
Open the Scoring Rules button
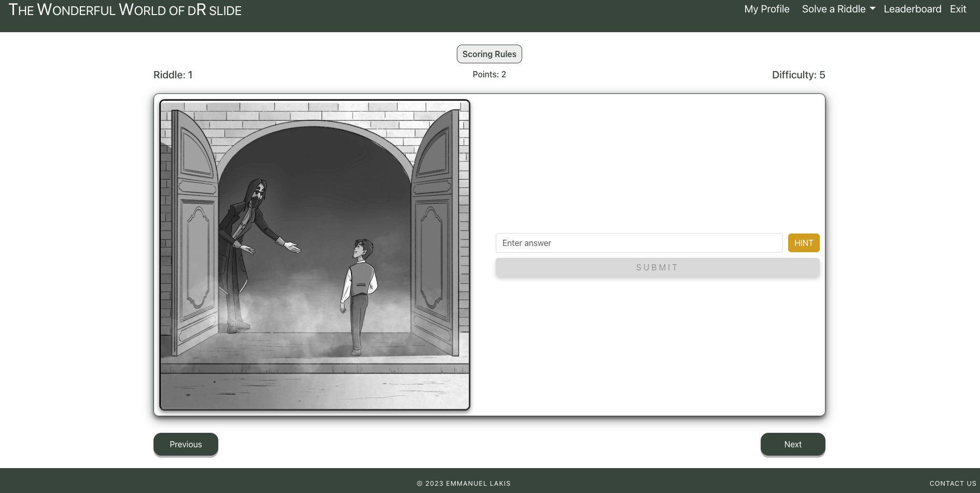coord(489,54)
